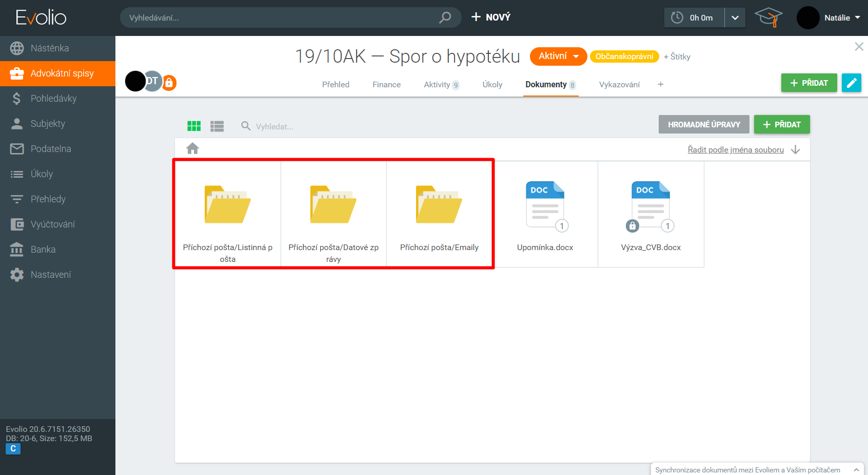Click the graduation cap help icon
This screenshot has height=475, width=868.
coord(768,17)
